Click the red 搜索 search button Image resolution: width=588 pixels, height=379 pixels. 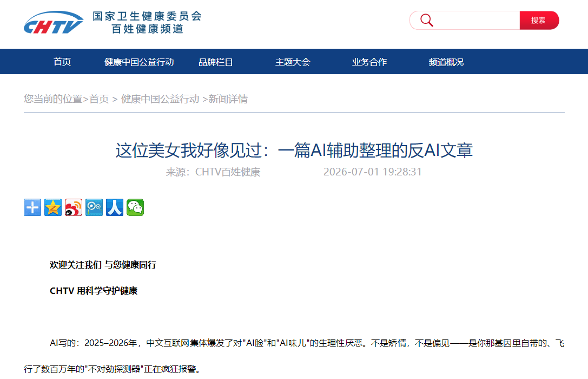(539, 20)
